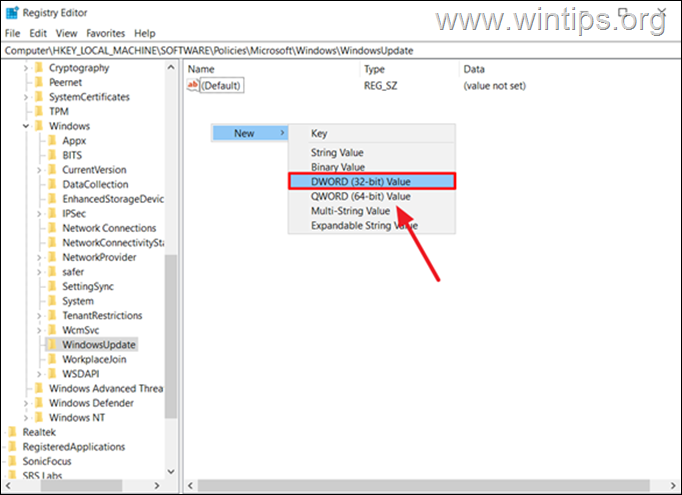Click the safer folder icon
Image resolution: width=682 pixels, height=495 pixels.
(52, 272)
